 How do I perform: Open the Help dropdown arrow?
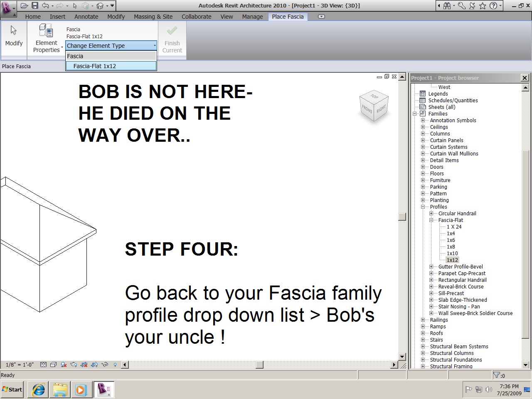[x=500, y=6]
